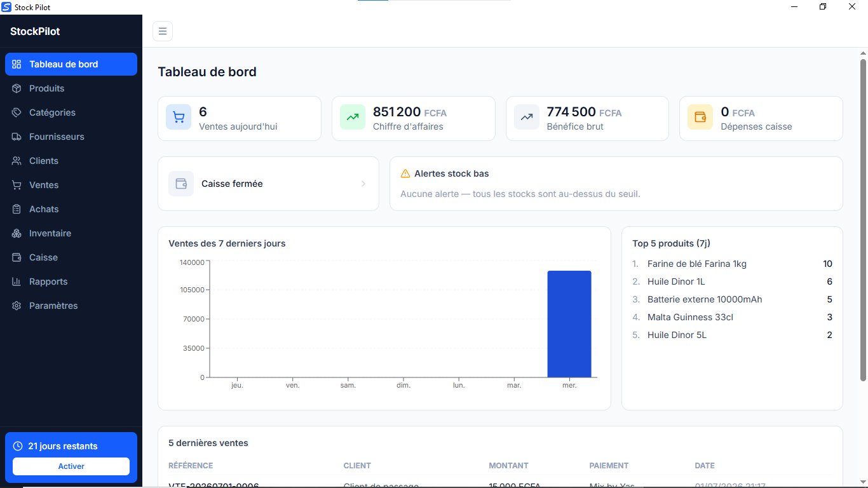Image resolution: width=868 pixels, height=488 pixels.
Task: Select Rapports in the sidebar
Action: 71,281
